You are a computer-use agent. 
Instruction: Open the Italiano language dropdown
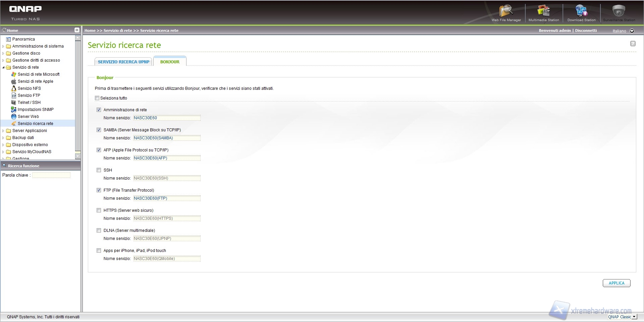[632, 31]
